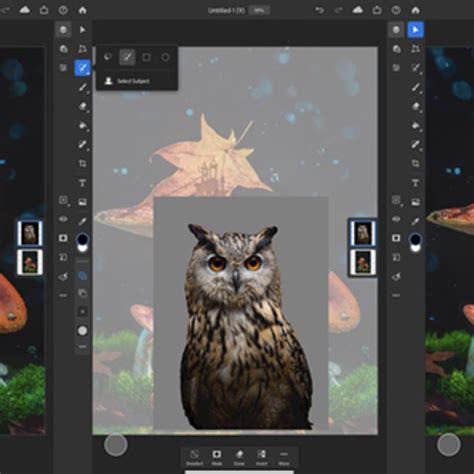Click the Redo arrow in top bar

(x=339, y=10)
